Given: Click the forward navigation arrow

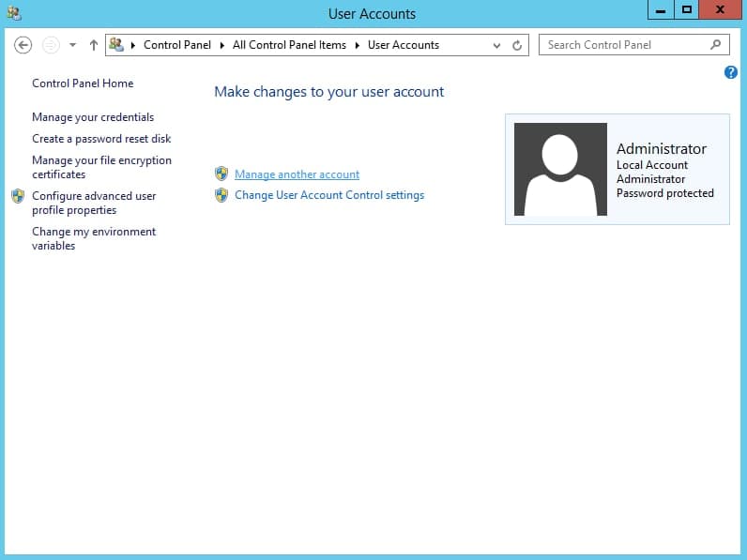Looking at the screenshot, I should pyautogui.click(x=51, y=45).
